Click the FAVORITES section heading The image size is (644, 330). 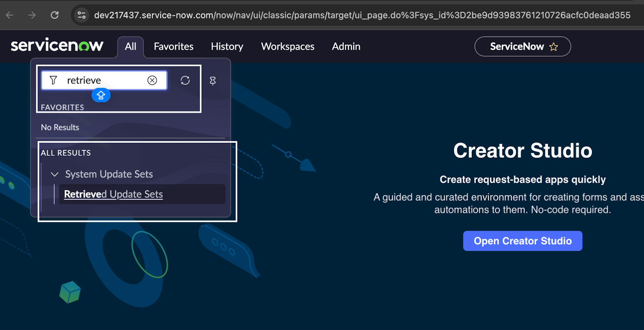[x=62, y=107]
